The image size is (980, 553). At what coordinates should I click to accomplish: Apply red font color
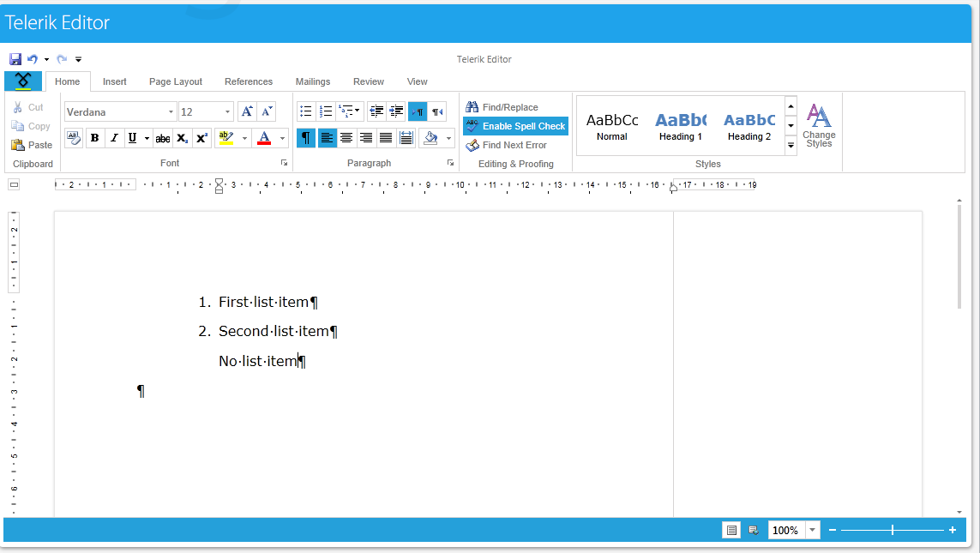(x=264, y=138)
